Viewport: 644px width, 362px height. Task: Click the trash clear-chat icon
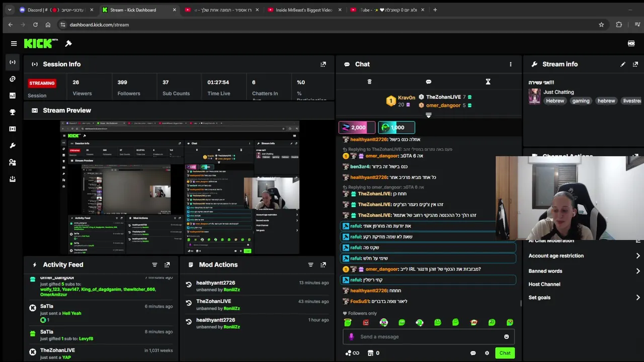(x=369, y=81)
